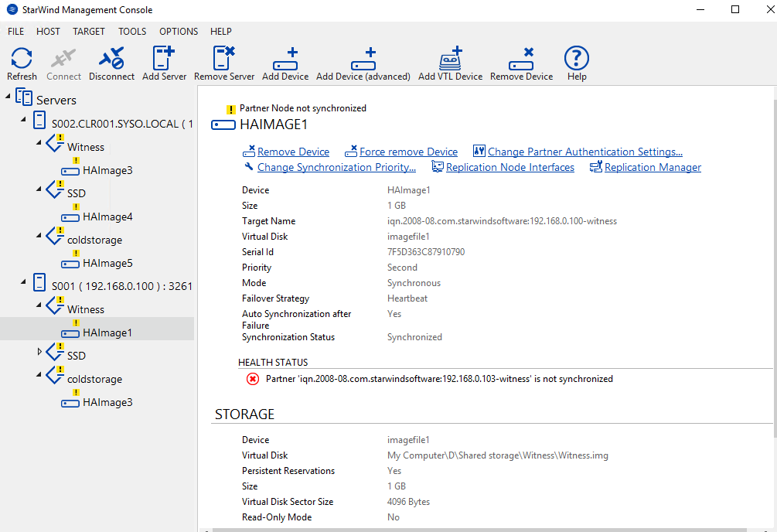Click the Add Server icon
777x532 pixels.
coord(164,59)
